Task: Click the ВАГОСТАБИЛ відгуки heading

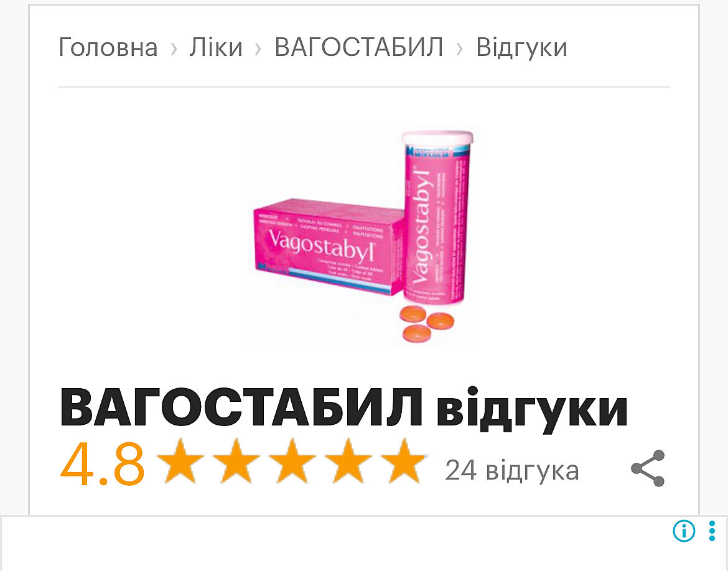Action: coord(343,407)
